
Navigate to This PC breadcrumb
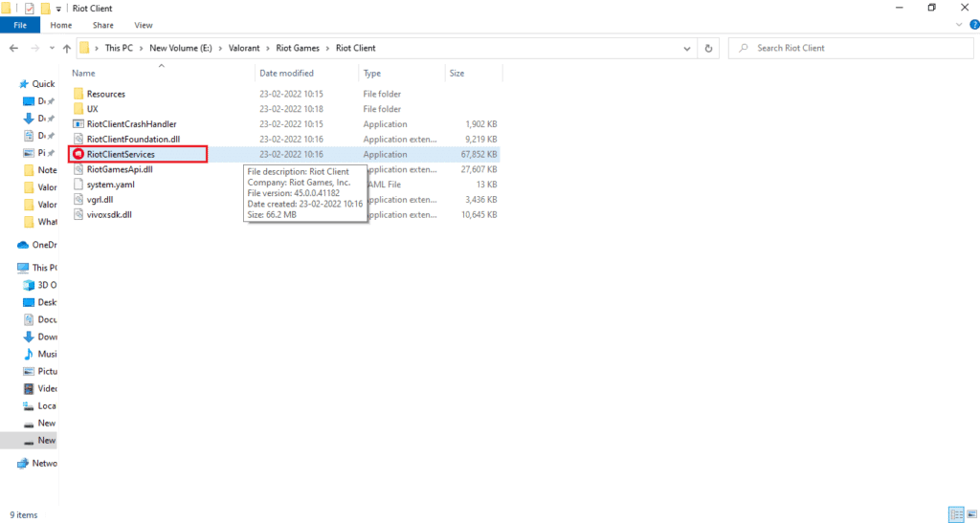(119, 48)
